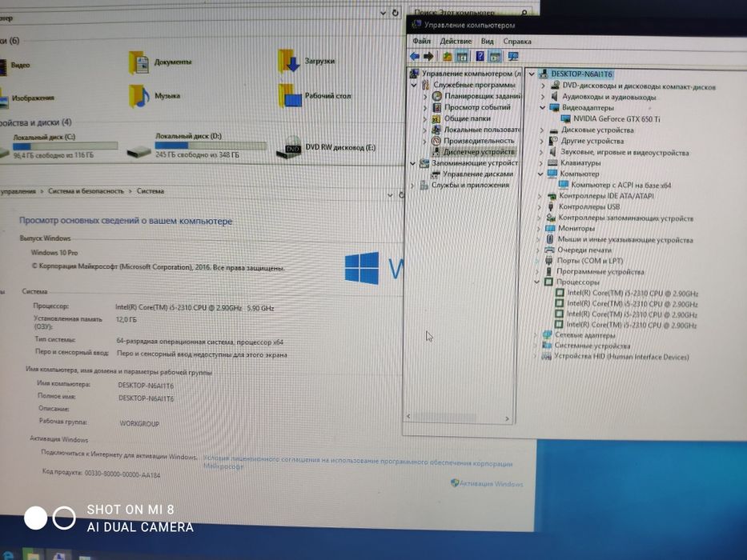Image resolution: width=747 pixels, height=560 pixels.
Task: Click the Forward arrow in Computer Management toolbar
Action: coord(428,56)
